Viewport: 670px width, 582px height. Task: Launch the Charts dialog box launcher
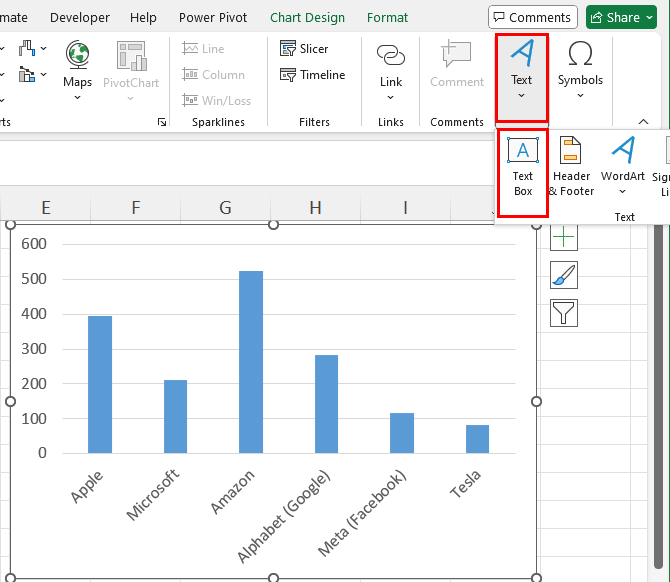pos(162,122)
